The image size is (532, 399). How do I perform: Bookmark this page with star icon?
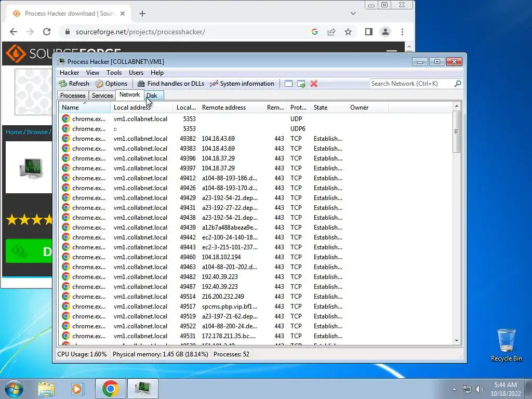(348, 32)
